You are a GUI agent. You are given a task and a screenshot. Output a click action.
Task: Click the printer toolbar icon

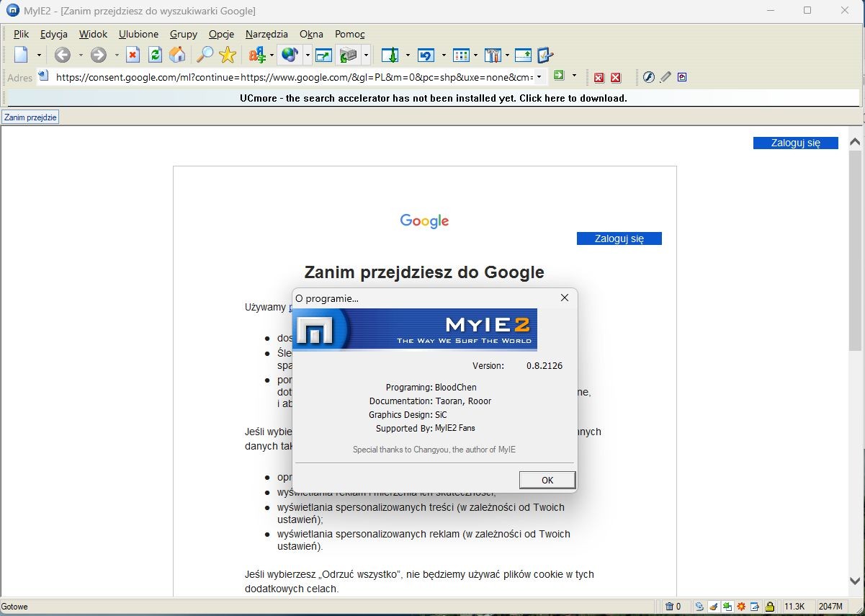point(349,55)
